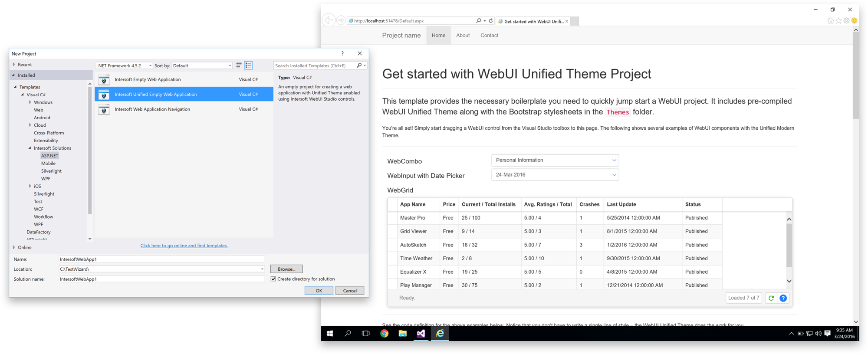Launch Chrome from the taskbar
Viewport: 868px width, 354px height.
384,334
